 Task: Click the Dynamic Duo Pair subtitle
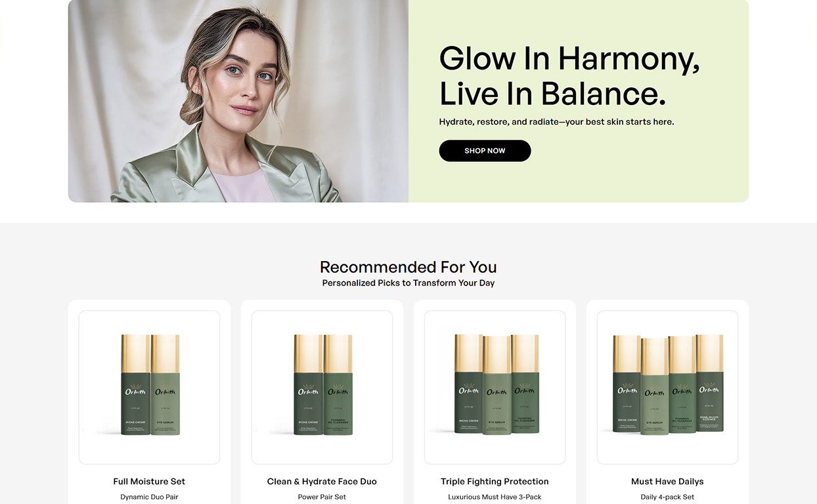[149, 497]
